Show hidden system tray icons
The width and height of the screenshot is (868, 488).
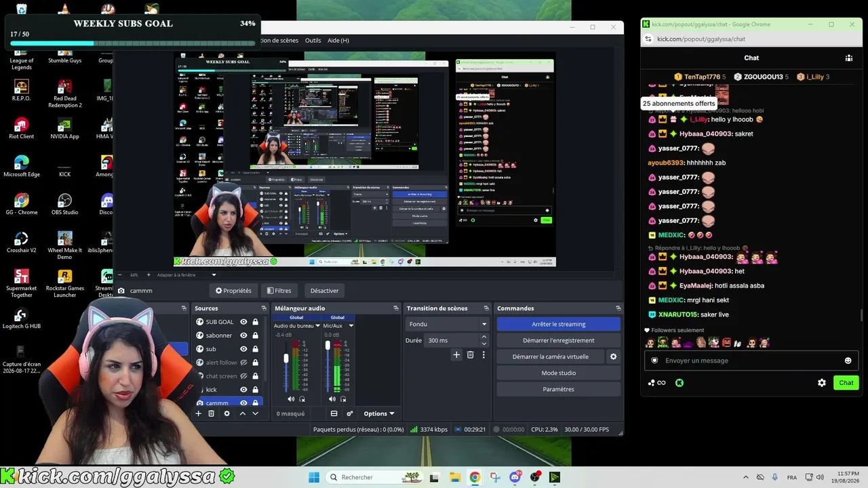746,477
